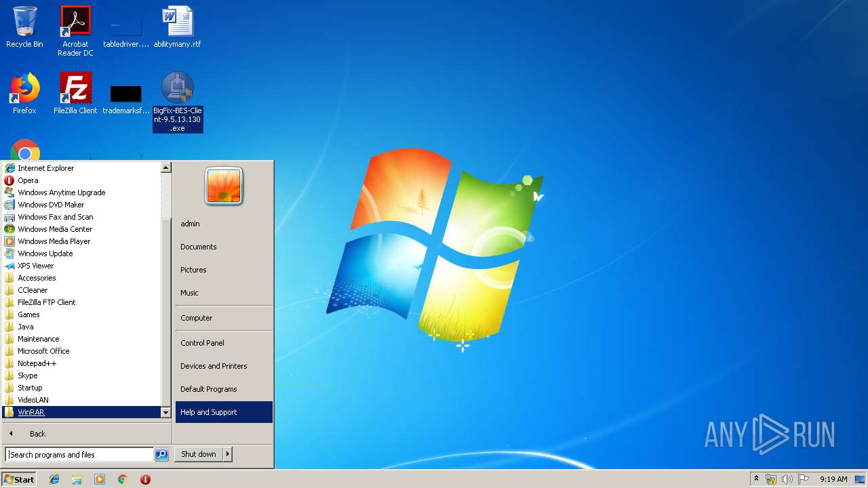The height and width of the screenshot is (488, 868).
Task: Launch Windows DVD Maker
Action: (x=81, y=205)
